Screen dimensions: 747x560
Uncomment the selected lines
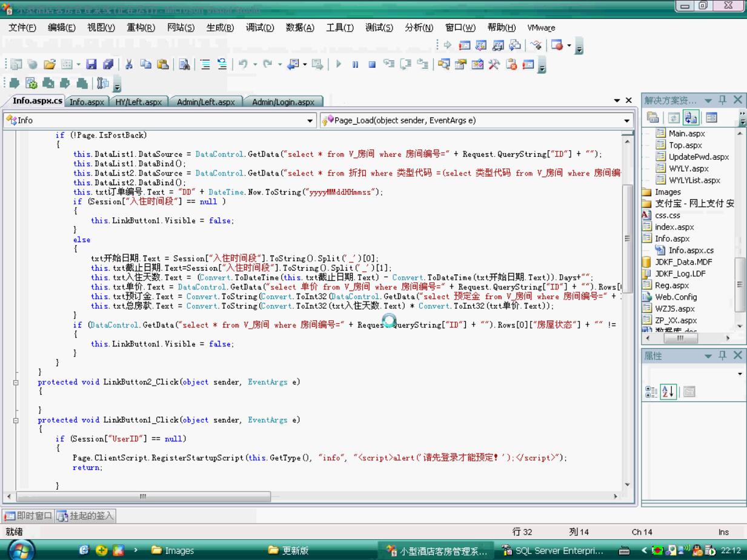coord(222,64)
